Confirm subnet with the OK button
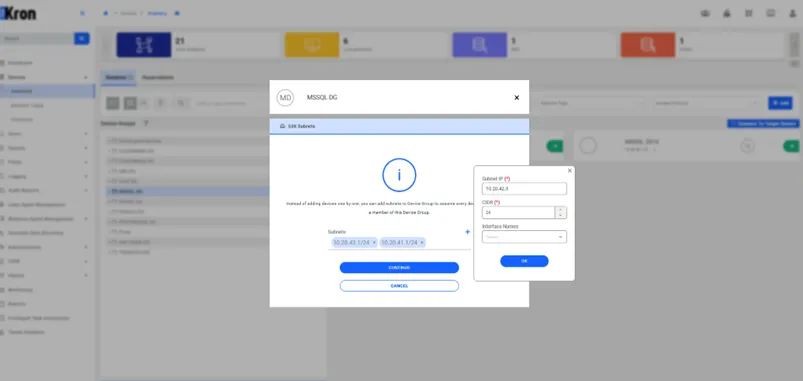Viewport: 803px width, 381px height. coord(524,261)
